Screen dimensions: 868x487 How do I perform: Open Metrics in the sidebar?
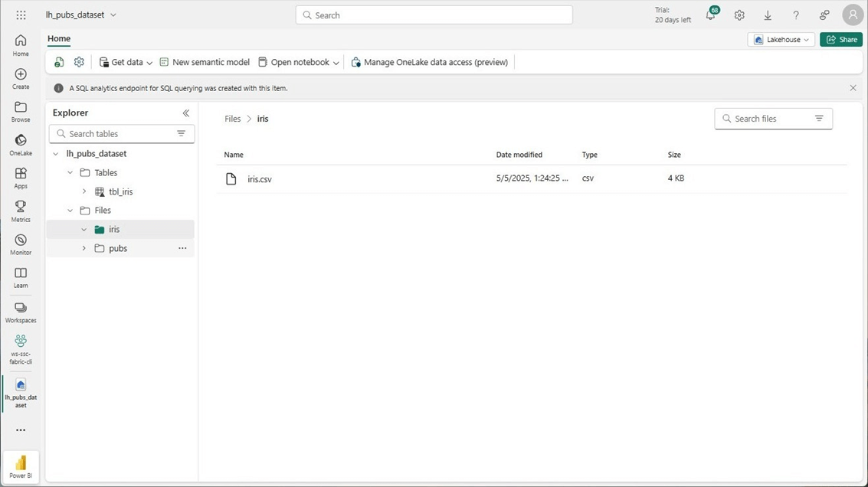(21, 211)
